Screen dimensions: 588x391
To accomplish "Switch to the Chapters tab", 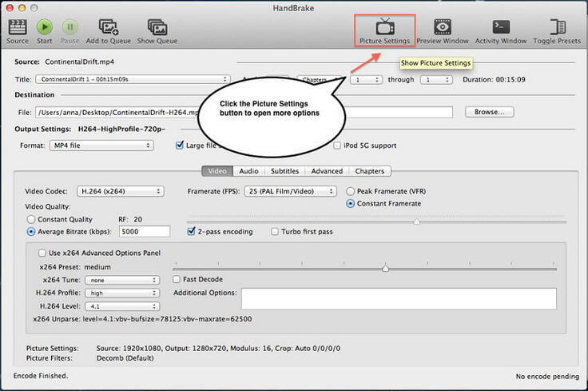I will (x=370, y=171).
